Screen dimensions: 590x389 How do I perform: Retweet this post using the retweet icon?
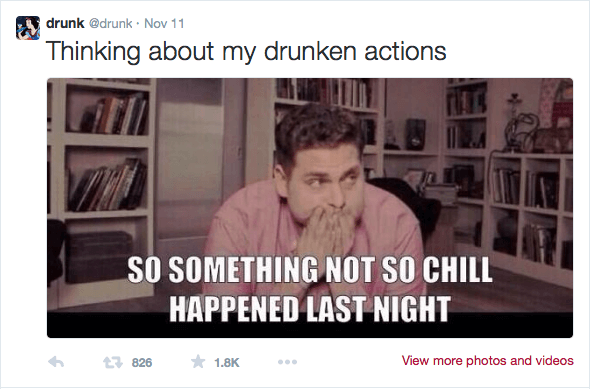click(x=113, y=362)
